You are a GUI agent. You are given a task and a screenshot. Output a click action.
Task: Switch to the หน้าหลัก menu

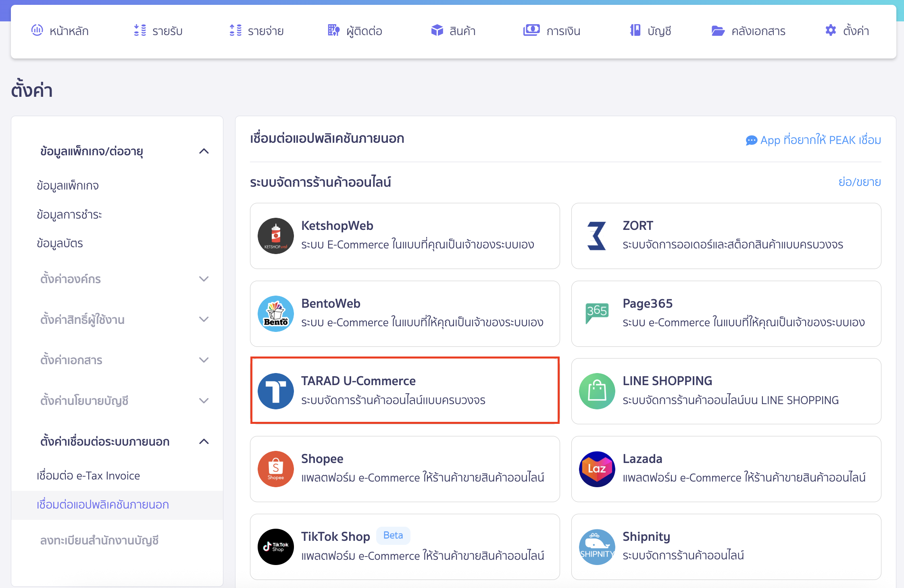click(x=60, y=30)
